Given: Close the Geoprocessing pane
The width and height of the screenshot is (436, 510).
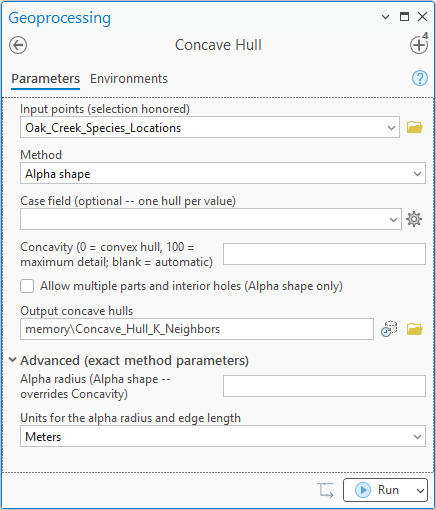Looking at the screenshot, I should (423, 17).
